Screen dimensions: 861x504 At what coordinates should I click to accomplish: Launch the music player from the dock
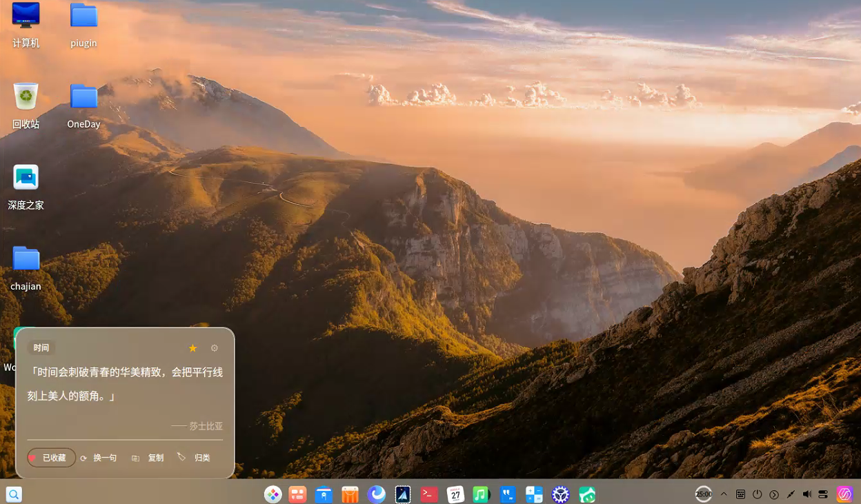482,494
